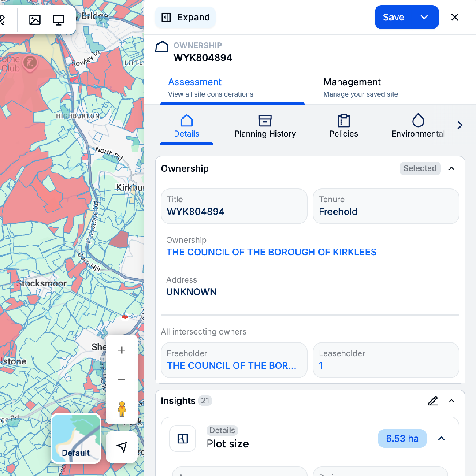Click the HIGHBURTON label on the map
The image size is (476, 476).
pyautogui.click(x=78, y=116)
